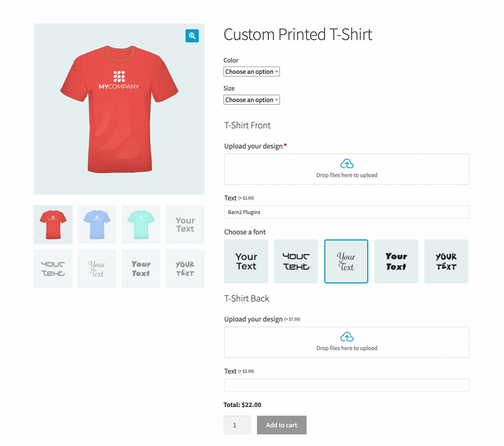504x446 pixels.
Task: Click the quantity input box
Action: click(237, 425)
